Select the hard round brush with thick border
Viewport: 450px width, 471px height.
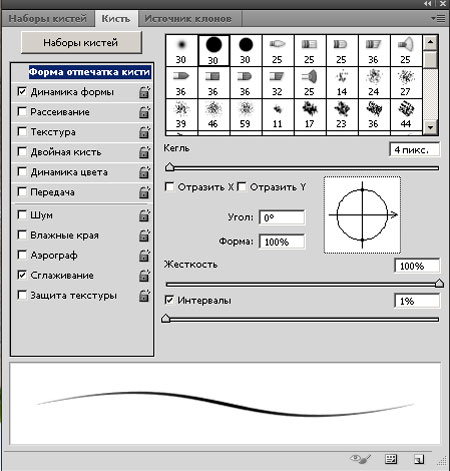coord(213,50)
